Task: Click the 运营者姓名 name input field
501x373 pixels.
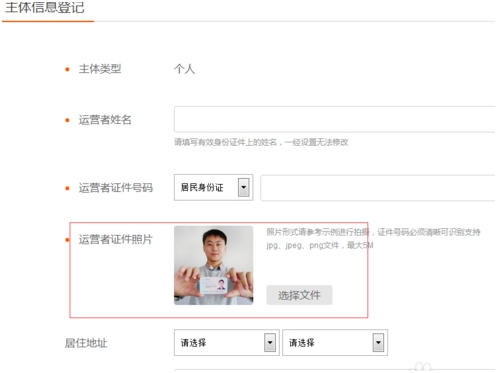Action: click(334, 119)
